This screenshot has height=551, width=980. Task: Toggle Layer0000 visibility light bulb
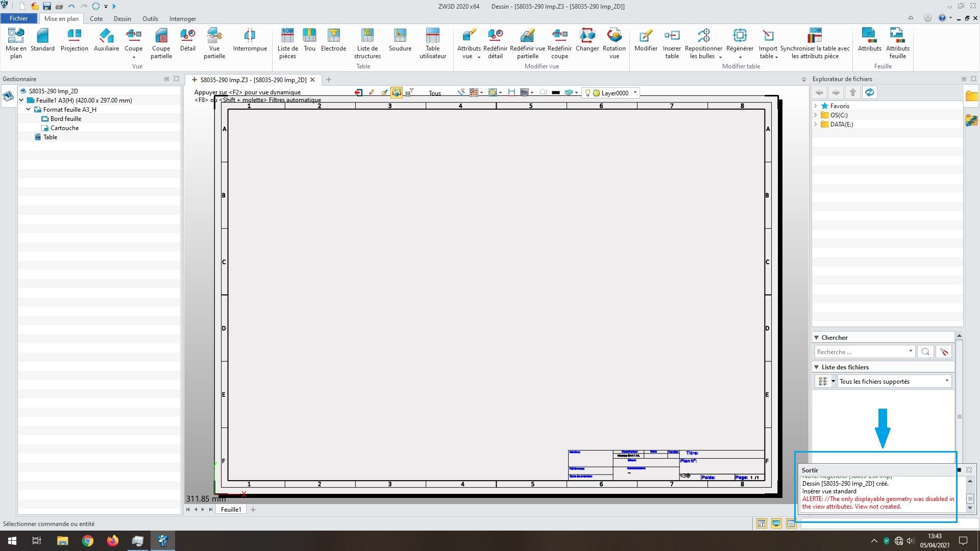click(x=587, y=93)
